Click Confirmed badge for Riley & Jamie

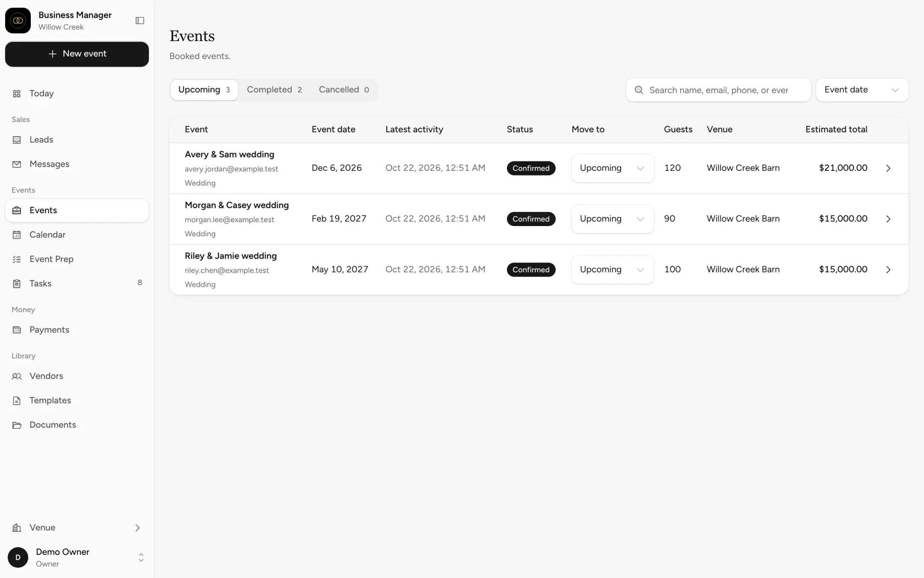tap(531, 270)
